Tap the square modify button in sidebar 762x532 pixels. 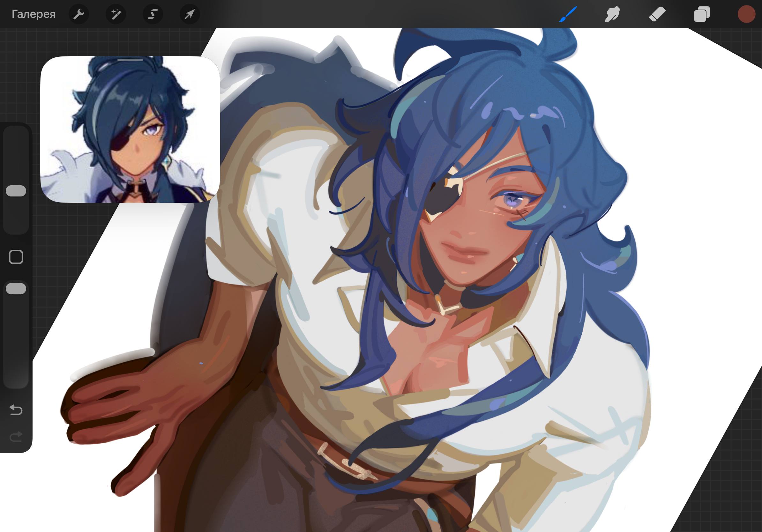coord(16,257)
